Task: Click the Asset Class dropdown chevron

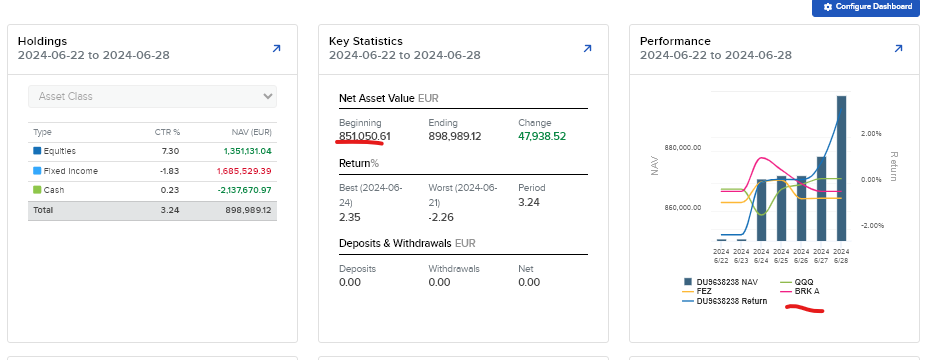Action: (267, 96)
